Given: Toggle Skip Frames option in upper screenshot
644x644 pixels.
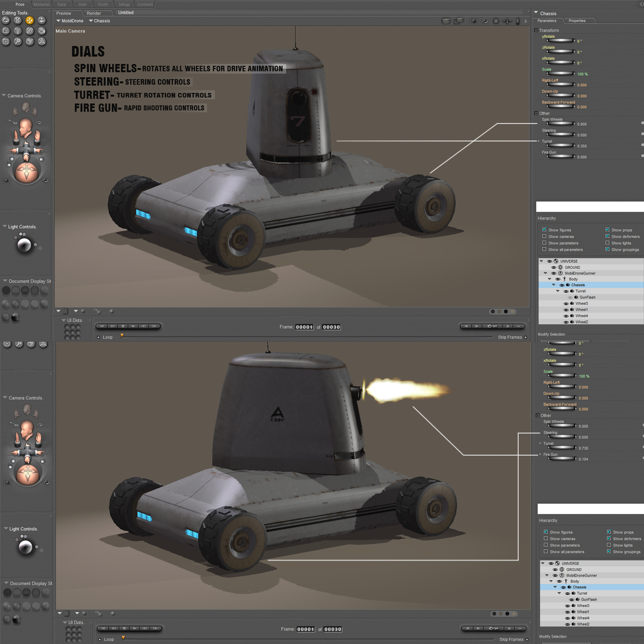Looking at the screenshot, I should 525,337.
